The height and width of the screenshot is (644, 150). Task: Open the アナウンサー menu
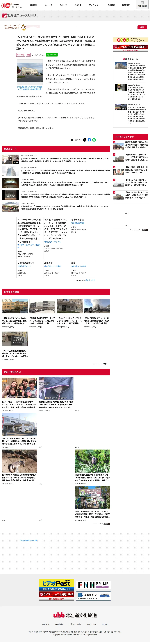click(x=95, y=5)
